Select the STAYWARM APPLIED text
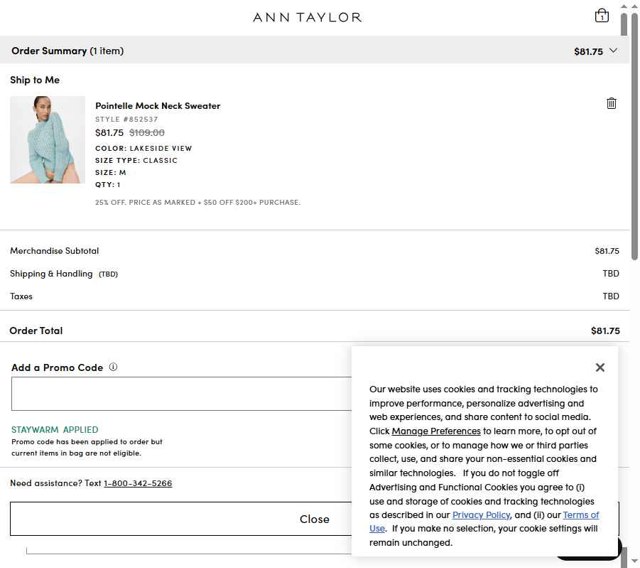The image size is (640, 568). pos(55,429)
